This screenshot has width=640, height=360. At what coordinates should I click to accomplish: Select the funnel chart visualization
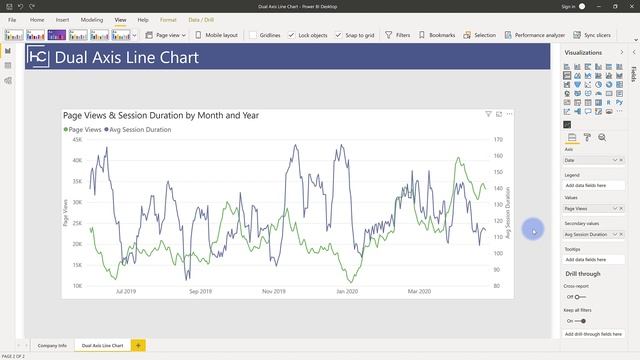coord(577,84)
